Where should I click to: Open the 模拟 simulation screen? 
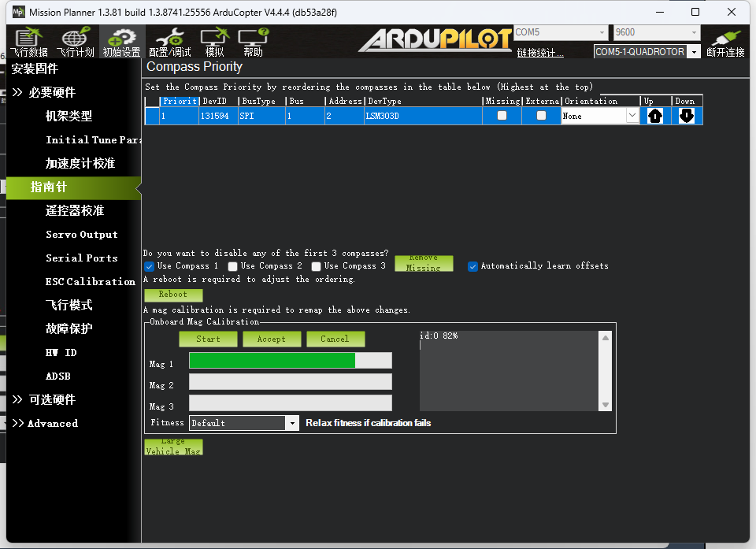point(214,42)
